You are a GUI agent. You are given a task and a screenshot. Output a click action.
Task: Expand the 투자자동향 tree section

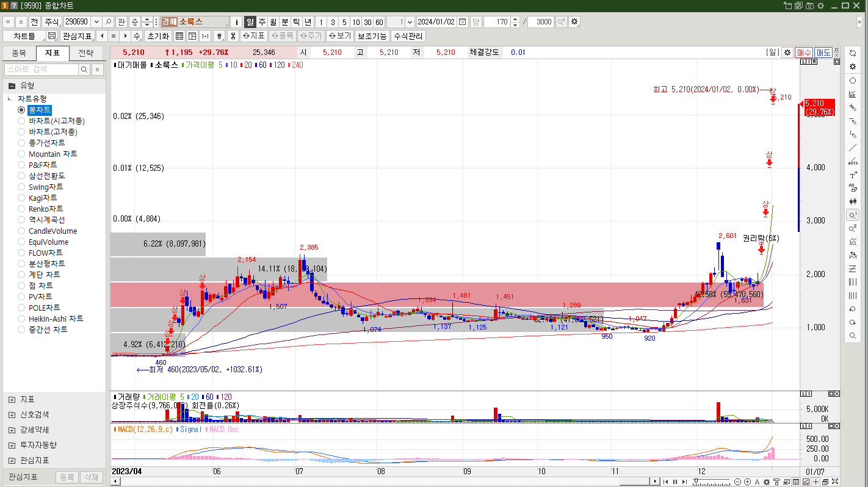tap(12, 446)
